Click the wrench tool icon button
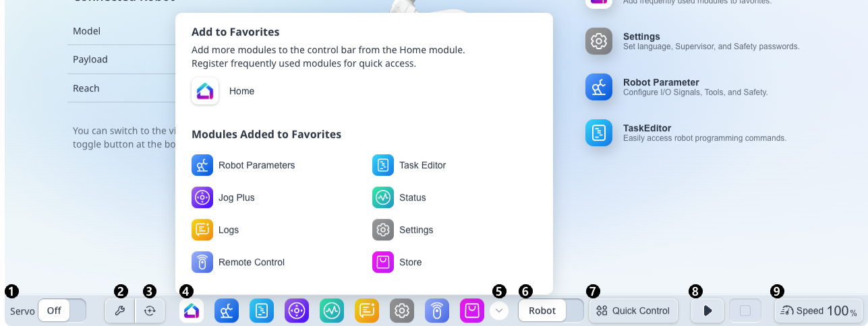 coord(120,311)
